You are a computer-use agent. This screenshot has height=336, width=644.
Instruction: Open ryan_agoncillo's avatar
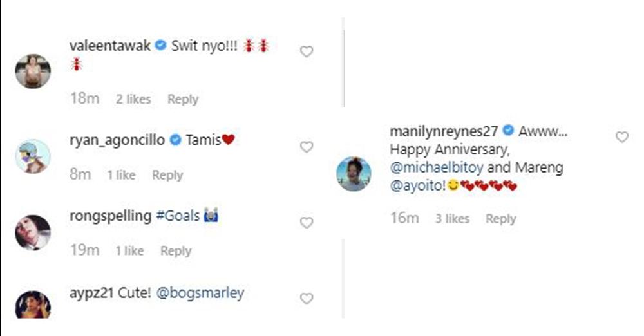[x=33, y=156]
